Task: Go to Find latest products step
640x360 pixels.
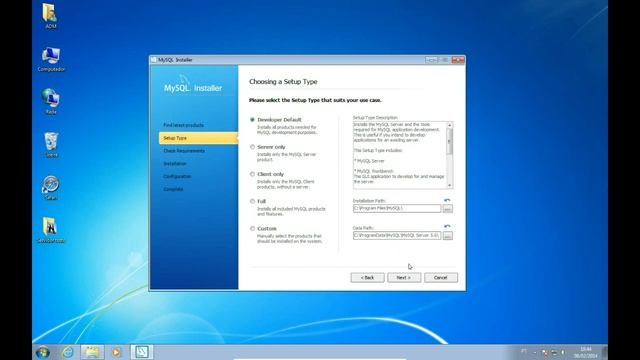Action: (183, 125)
